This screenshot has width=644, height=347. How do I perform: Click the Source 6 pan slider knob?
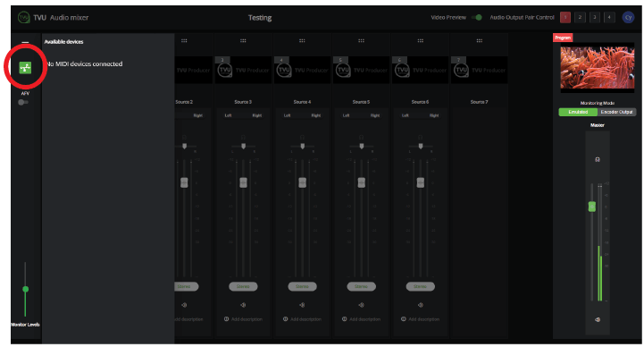coord(420,147)
